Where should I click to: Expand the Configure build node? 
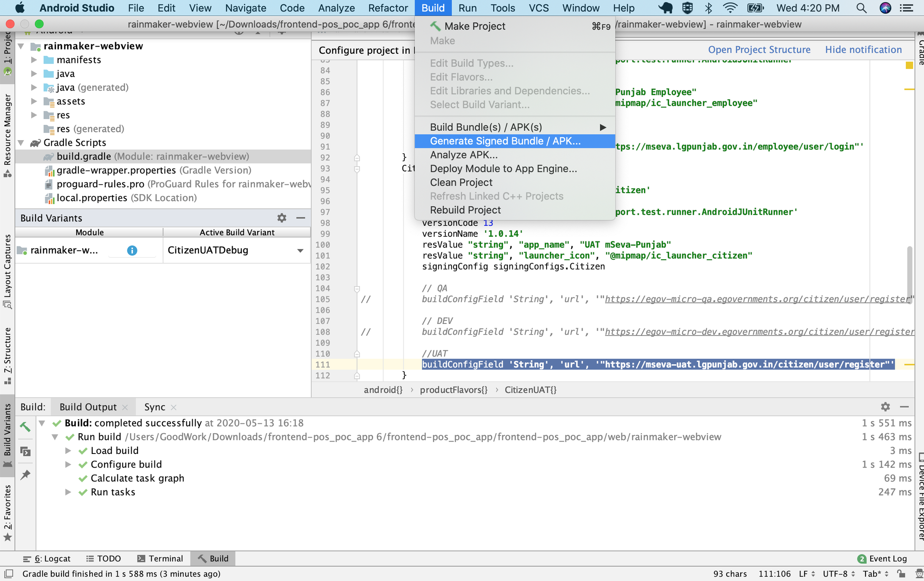point(68,465)
